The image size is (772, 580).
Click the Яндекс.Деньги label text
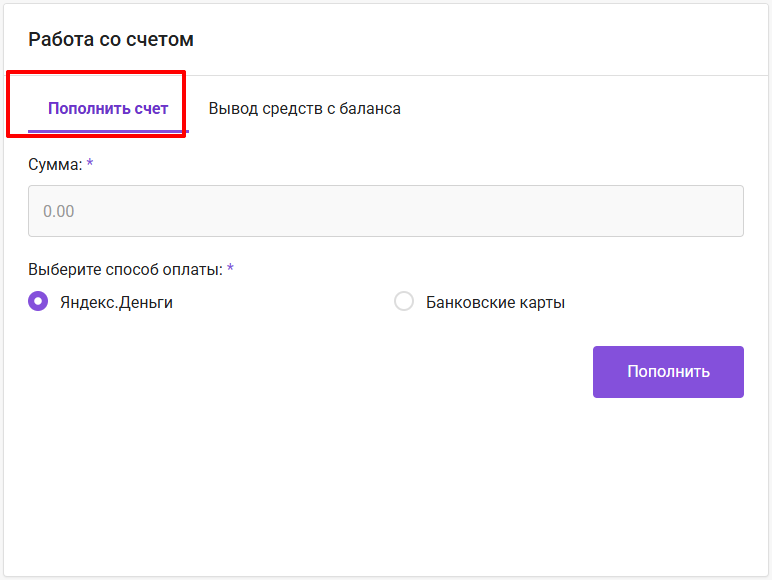coord(116,302)
